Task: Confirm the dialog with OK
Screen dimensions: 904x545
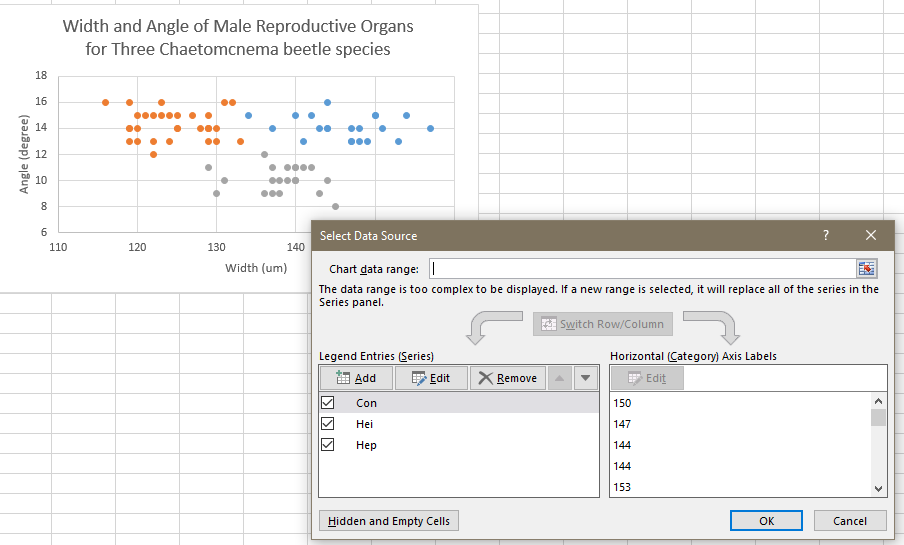Action: tap(766, 521)
